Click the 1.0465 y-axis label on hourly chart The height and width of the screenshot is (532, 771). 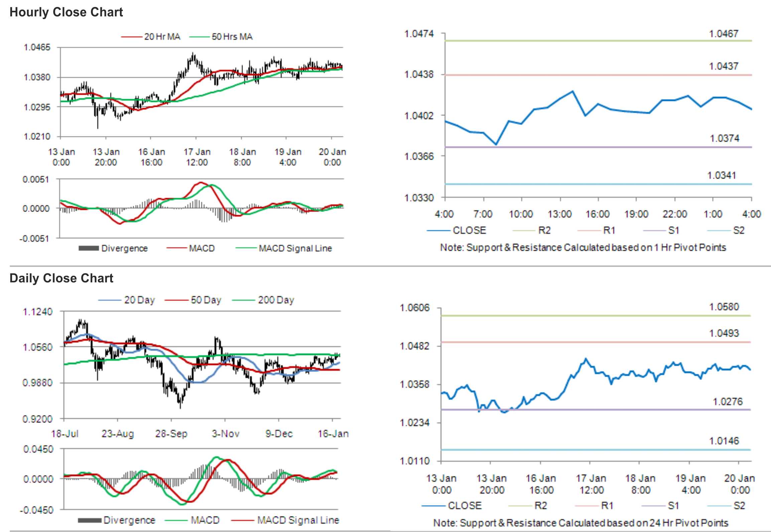37,47
